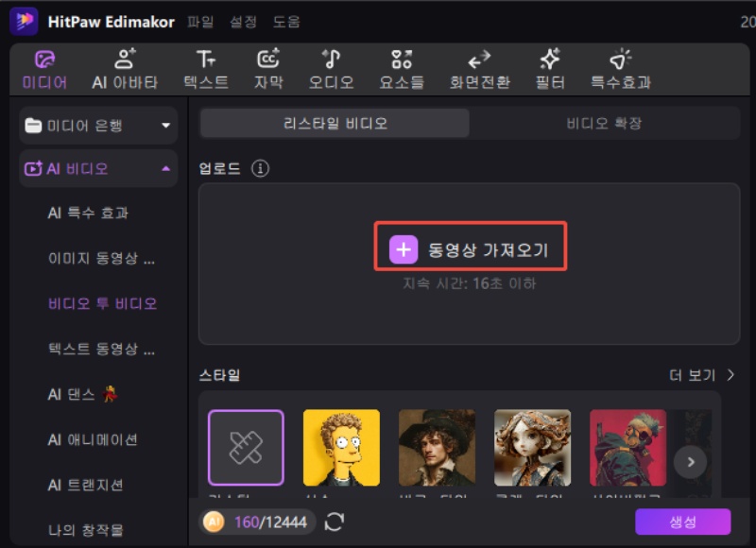Open the 텍스트 tool icon
The height and width of the screenshot is (548, 756).
[204, 66]
